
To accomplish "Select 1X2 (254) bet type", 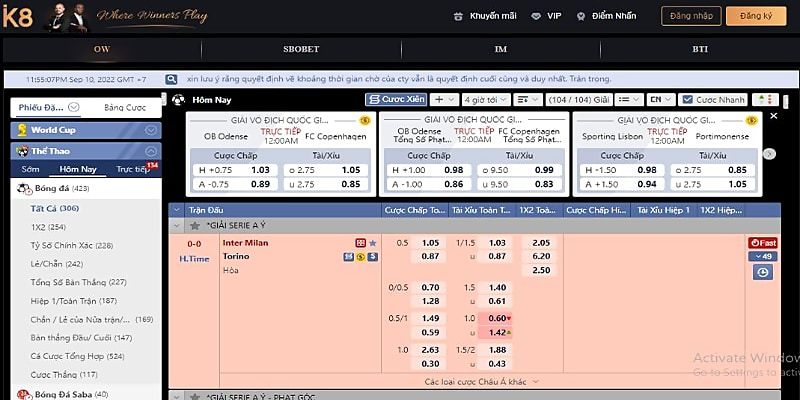I will point(48,227).
